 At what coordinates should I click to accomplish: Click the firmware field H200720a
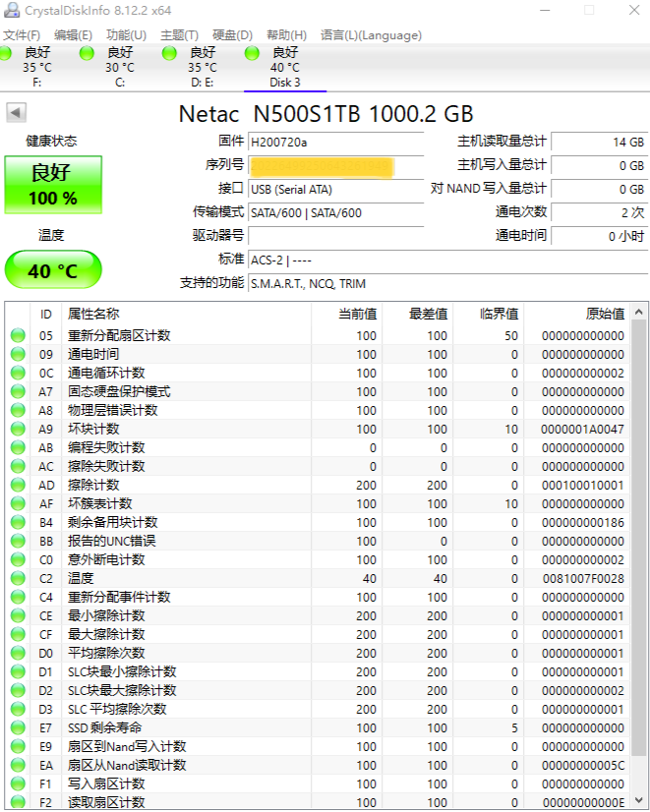click(335, 142)
